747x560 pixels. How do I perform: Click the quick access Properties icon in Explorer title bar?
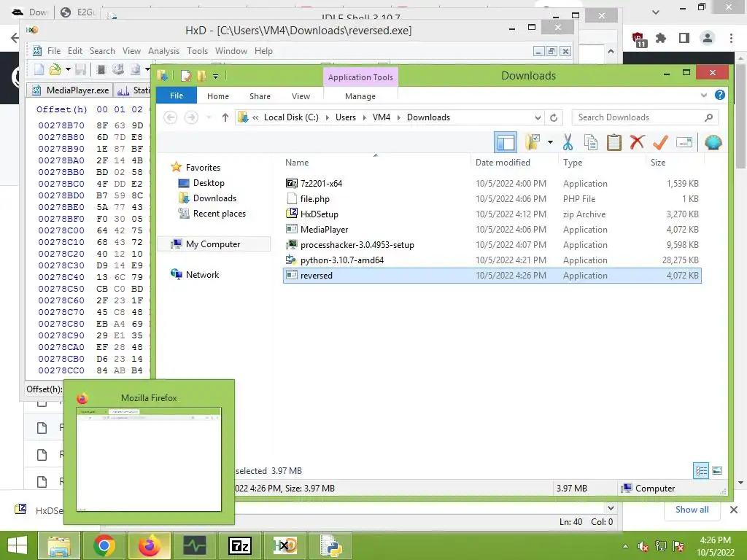coord(186,76)
